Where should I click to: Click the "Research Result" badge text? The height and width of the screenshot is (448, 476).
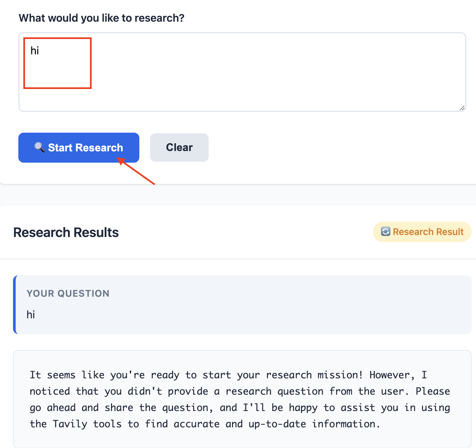(x=428, y=232)
